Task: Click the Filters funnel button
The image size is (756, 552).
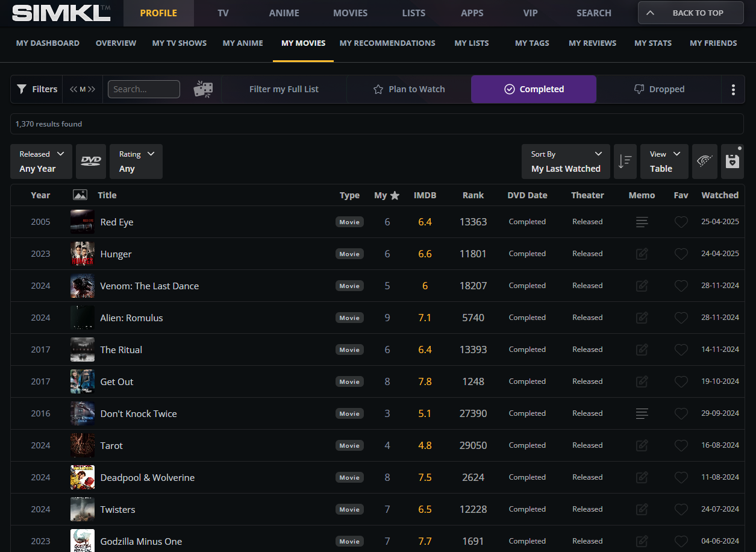Action: [x=37, y=89]
